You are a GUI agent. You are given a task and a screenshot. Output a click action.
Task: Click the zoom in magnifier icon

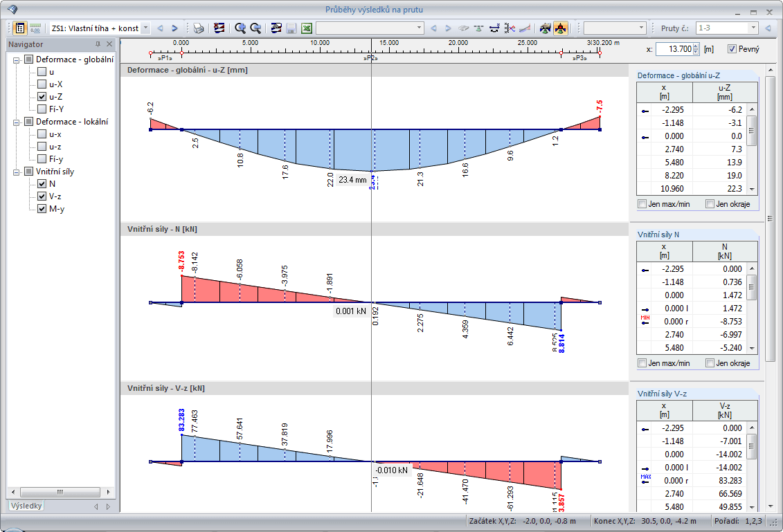[240, 28]
